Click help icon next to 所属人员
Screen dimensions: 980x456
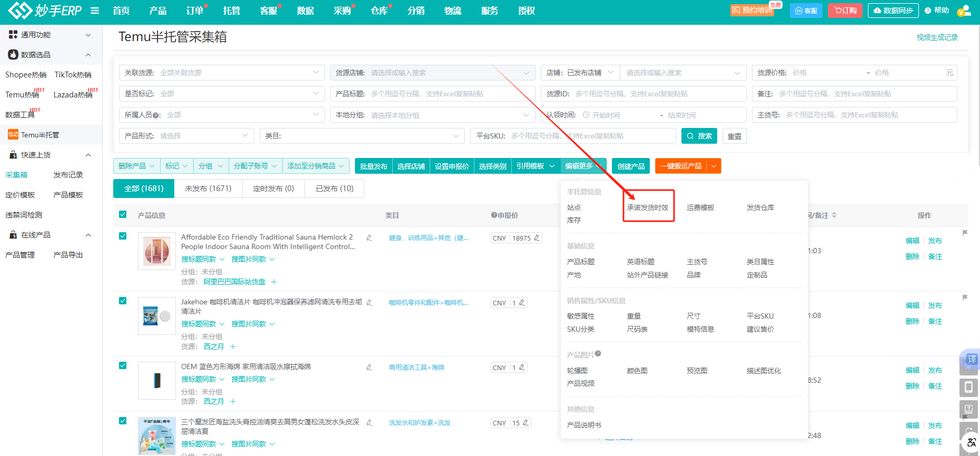coord(156,115)
